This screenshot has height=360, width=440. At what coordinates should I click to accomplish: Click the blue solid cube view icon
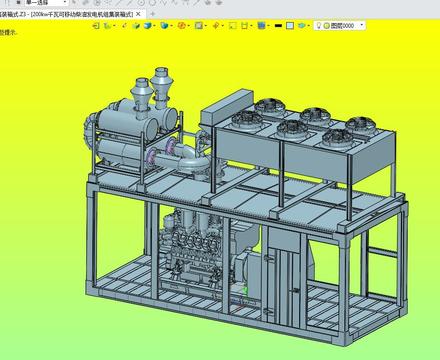click(148, 26)
